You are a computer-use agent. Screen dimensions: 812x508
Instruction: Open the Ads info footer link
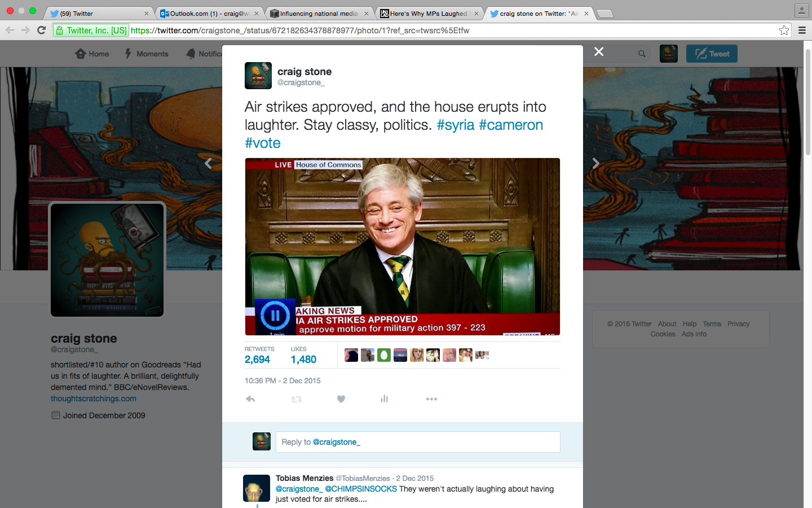(694, 334)
